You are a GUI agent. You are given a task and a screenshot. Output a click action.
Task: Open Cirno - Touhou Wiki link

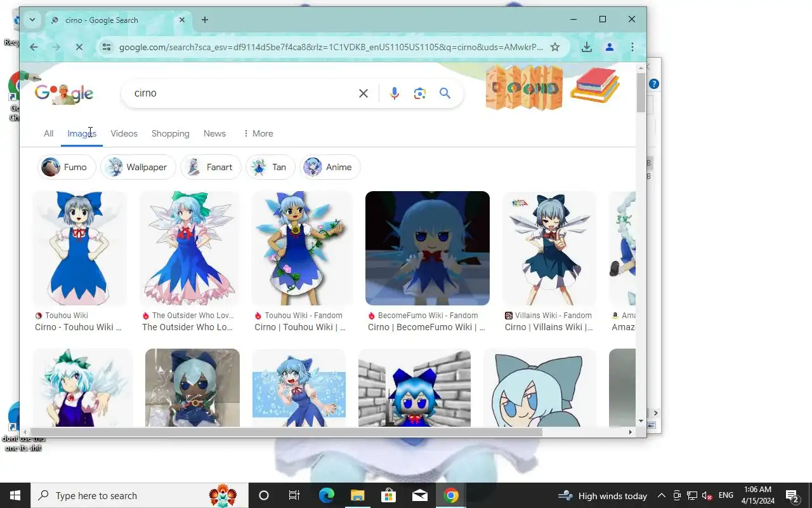pyautogui.click(x=78, y=327)
